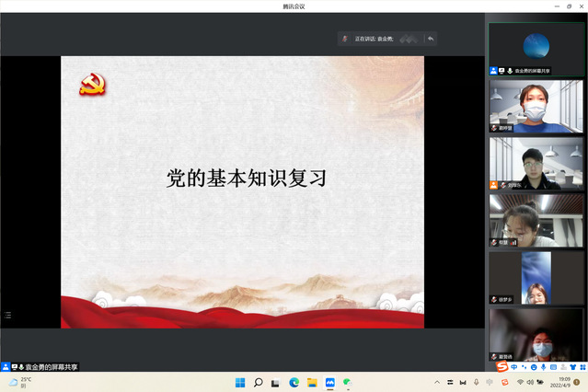Open File Explorer from taskbar
The height and width of the screenshot is (392, 588).
tap(312, 383)
